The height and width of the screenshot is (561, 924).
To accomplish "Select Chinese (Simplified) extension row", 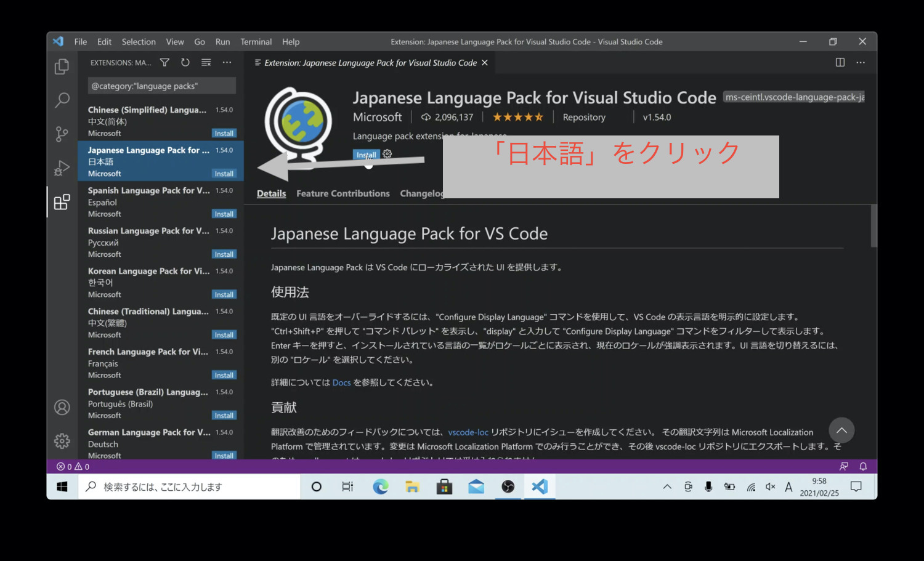I will click(x=161, y=121).
